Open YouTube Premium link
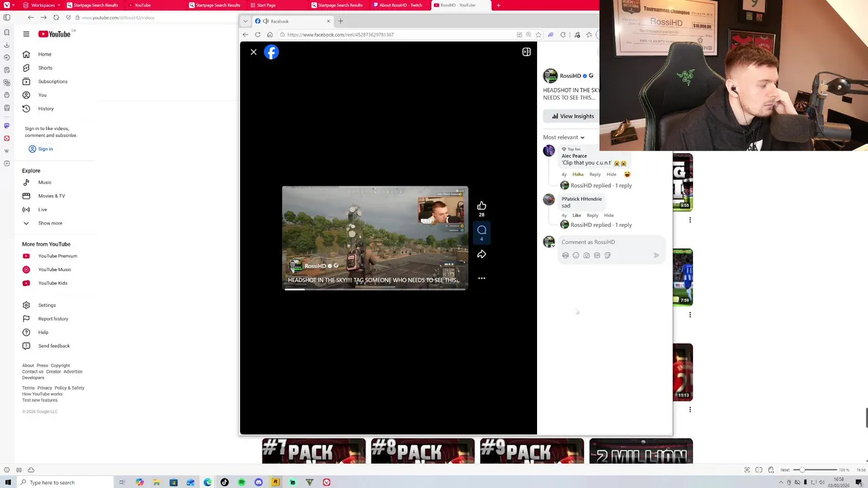The image size is (868, 488). (x=58, y=256)
